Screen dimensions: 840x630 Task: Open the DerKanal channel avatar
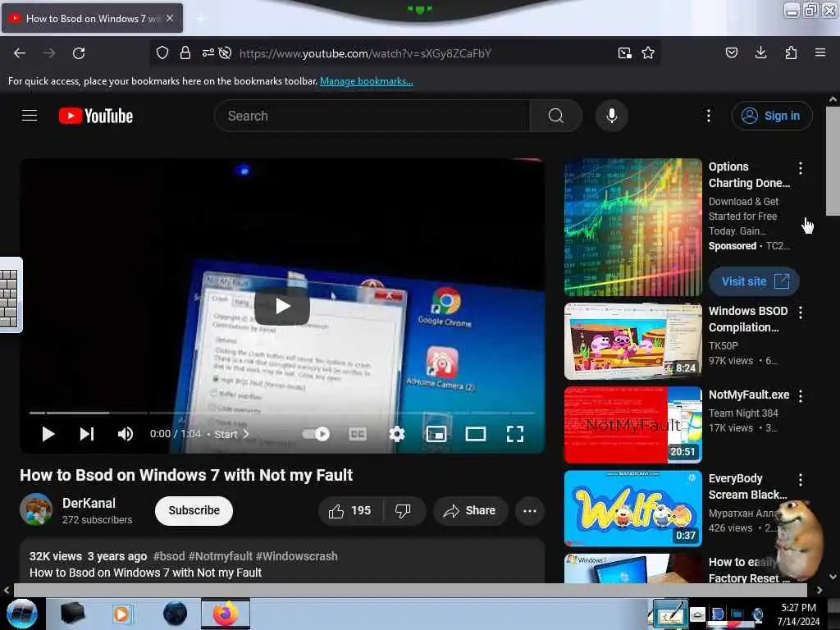point(36,509)
